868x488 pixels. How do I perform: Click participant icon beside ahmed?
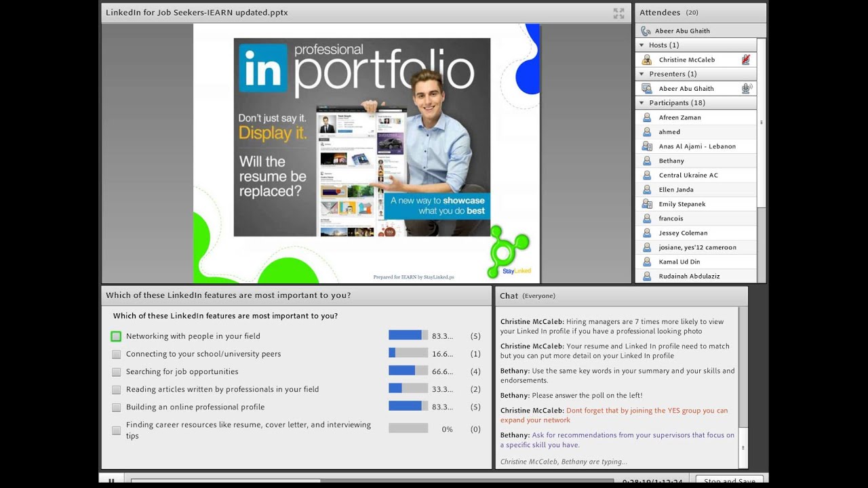click(647, 132)
